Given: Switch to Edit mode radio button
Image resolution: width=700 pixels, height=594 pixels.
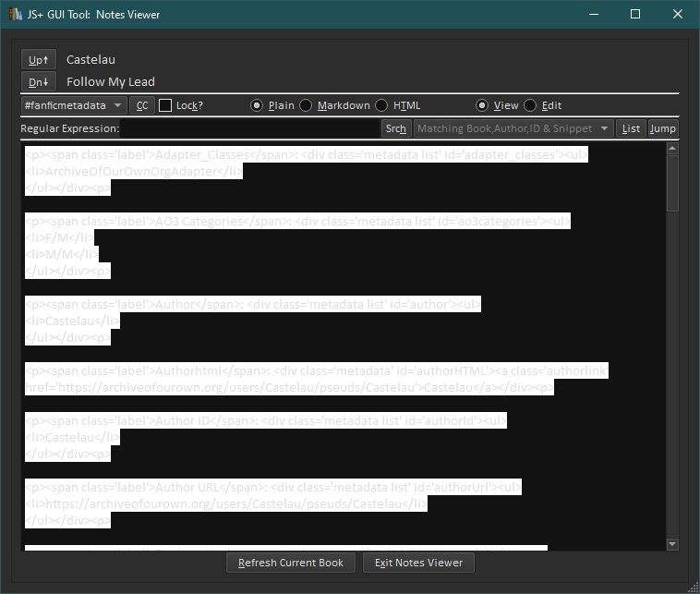Looking at the screenshot, I should [x=530, y=105].
